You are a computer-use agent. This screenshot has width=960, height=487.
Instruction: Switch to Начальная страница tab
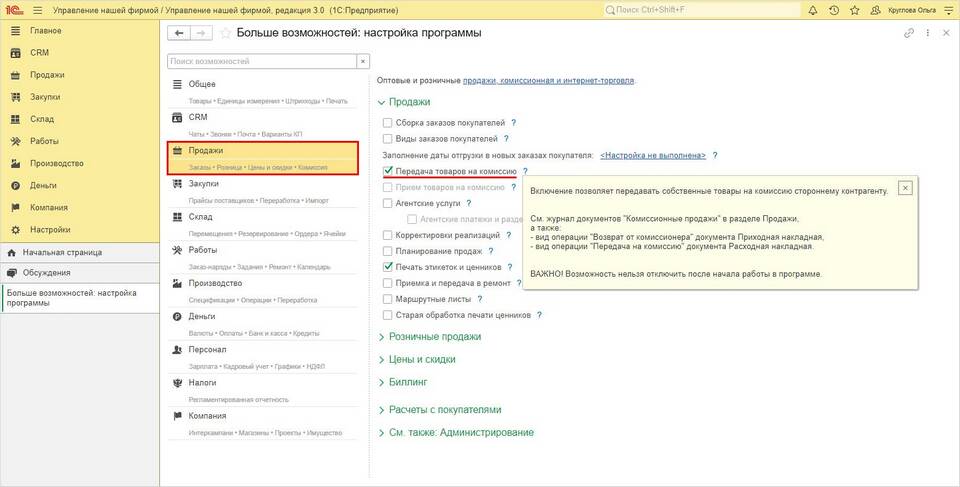(x=80, y=252)
